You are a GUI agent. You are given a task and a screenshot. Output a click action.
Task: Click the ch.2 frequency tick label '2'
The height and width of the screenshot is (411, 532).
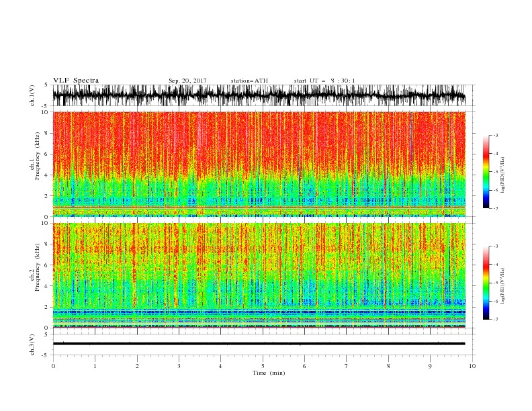tap(46, 307)
